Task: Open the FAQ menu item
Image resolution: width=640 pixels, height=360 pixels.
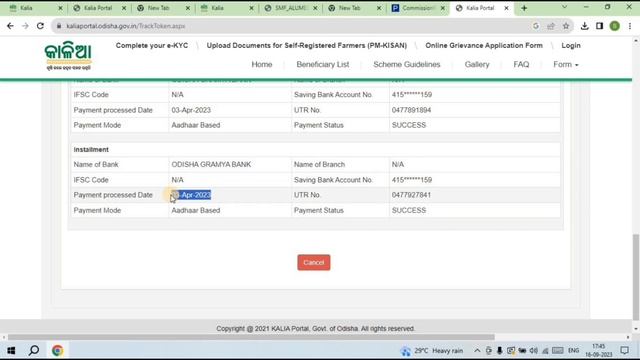Action: click(521, 64)
